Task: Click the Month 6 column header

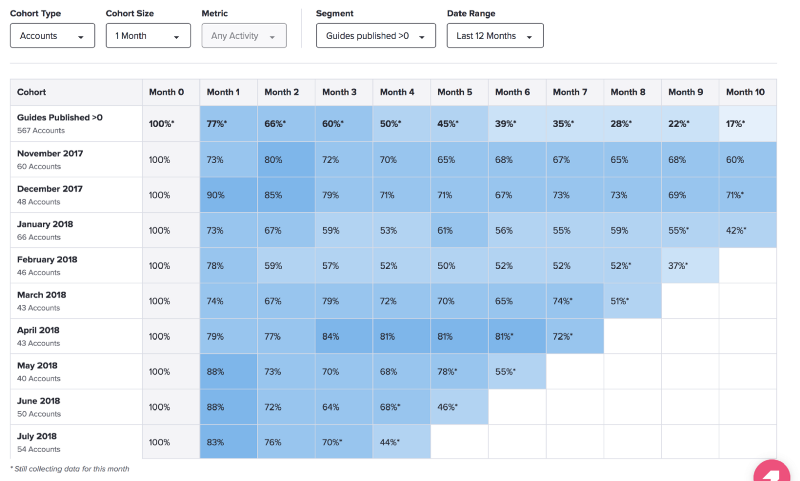Action: click(517, 92)
